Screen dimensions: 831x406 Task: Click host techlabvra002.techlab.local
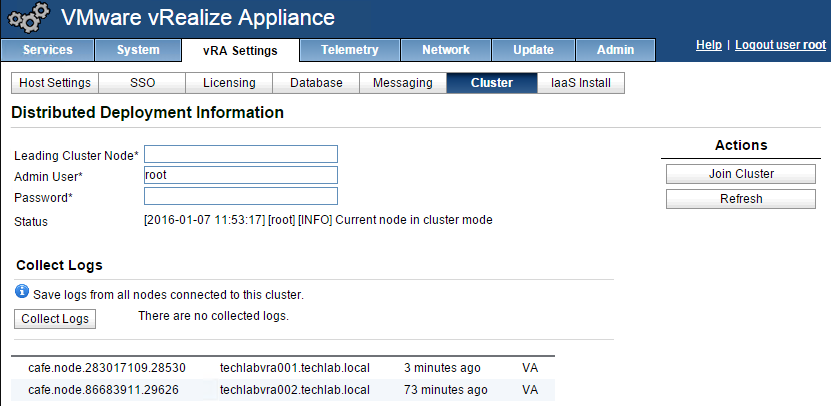click(295, 390)
